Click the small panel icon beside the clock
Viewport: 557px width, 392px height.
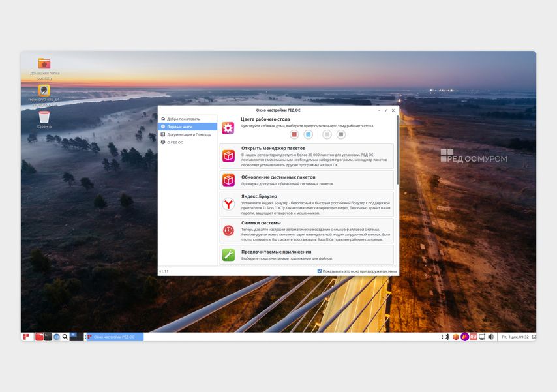[534, 337]
